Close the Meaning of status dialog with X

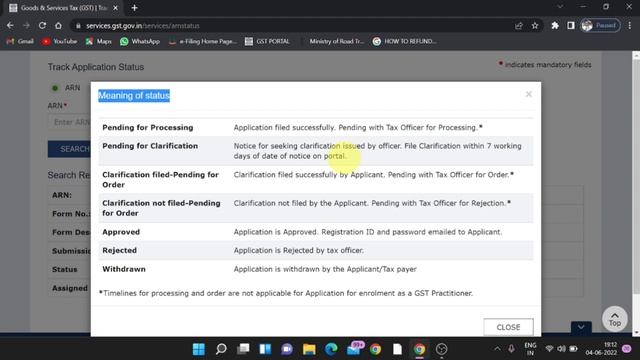(529, 94)
